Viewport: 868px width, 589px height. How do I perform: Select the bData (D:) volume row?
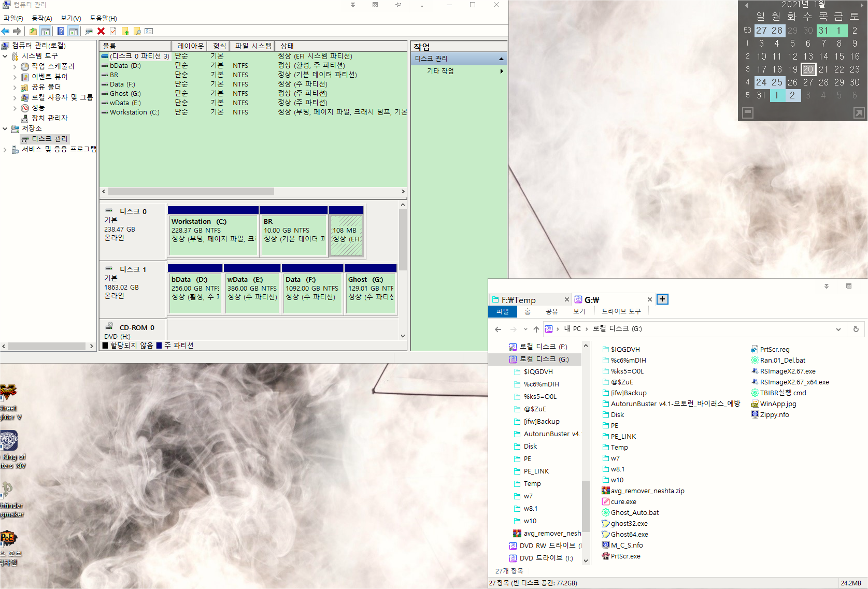(253, 65)
